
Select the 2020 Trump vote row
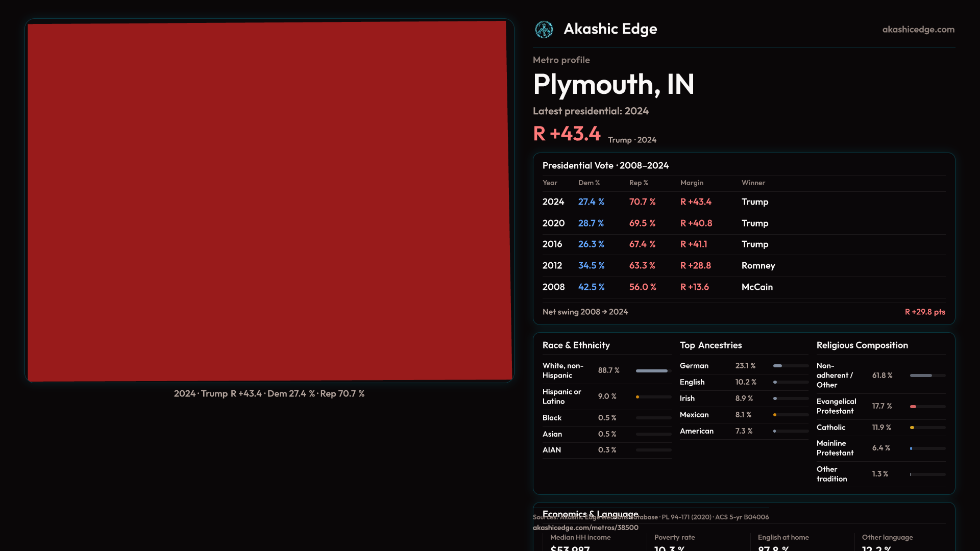pos(743,223)
